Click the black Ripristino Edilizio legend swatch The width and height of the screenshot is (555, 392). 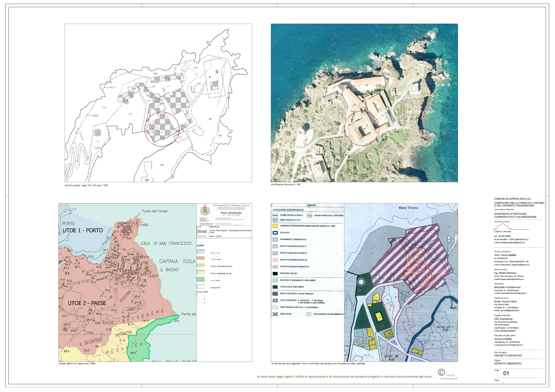pyautogui.click(x=275, y=274)
